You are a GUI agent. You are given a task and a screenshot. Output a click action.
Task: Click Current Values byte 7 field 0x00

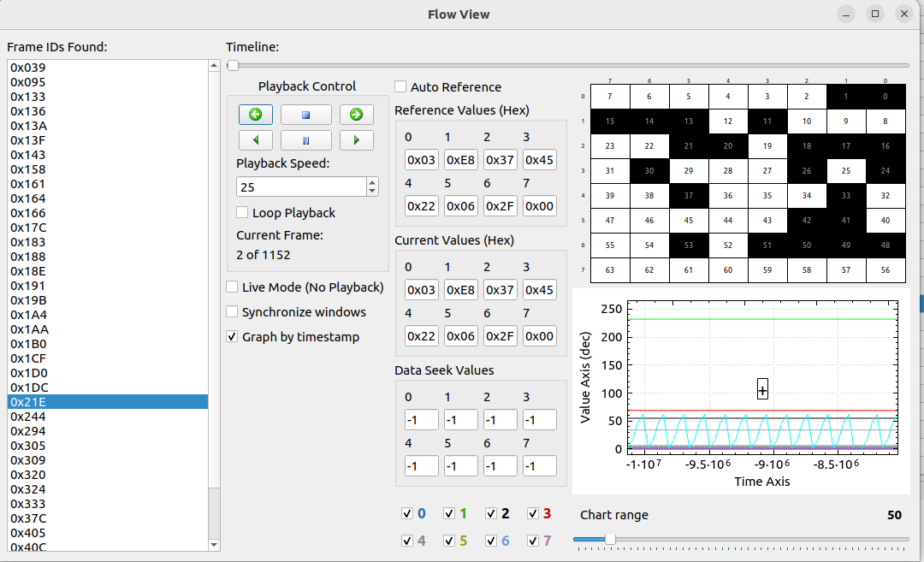540,336
